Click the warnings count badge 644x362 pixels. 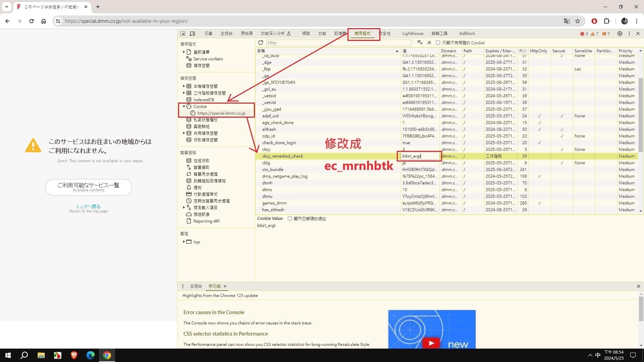[x=594, y=34]
